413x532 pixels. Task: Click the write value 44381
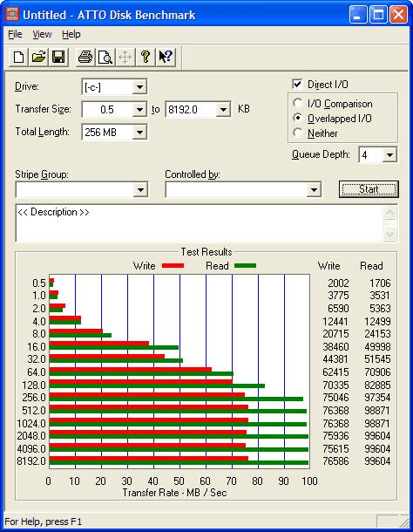tap(335, 359)
